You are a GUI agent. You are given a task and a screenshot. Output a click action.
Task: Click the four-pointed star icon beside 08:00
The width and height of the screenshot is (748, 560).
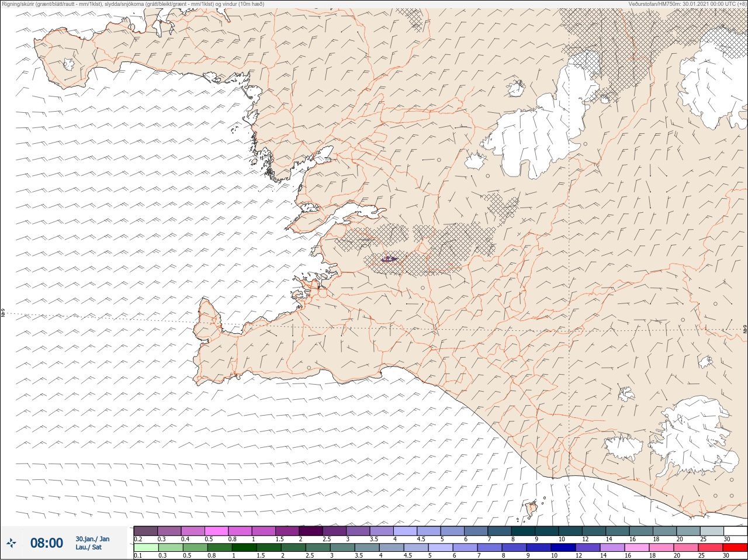pyautogui.click(x=11, y=543)
